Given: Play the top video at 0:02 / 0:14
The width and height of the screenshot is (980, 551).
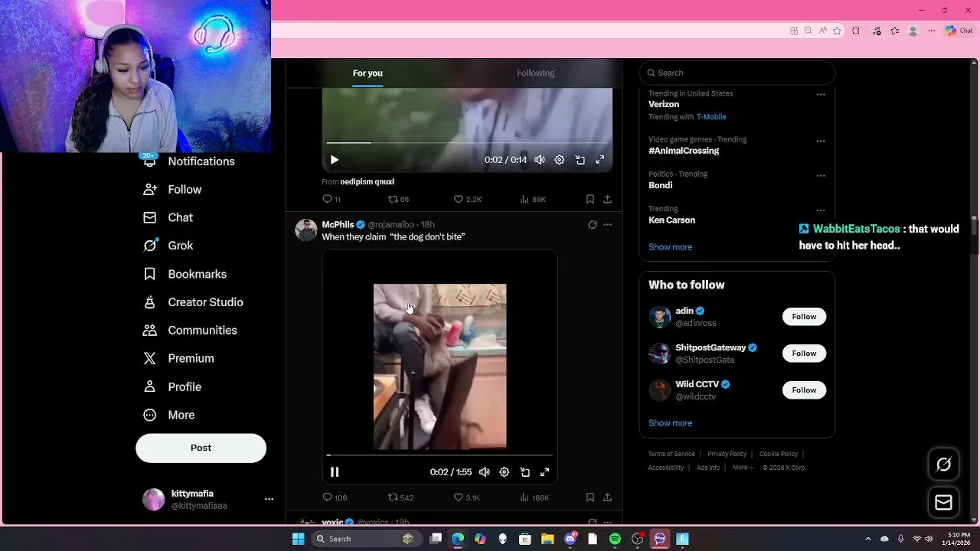Looking at the screenshot, I should coord(335,160).
